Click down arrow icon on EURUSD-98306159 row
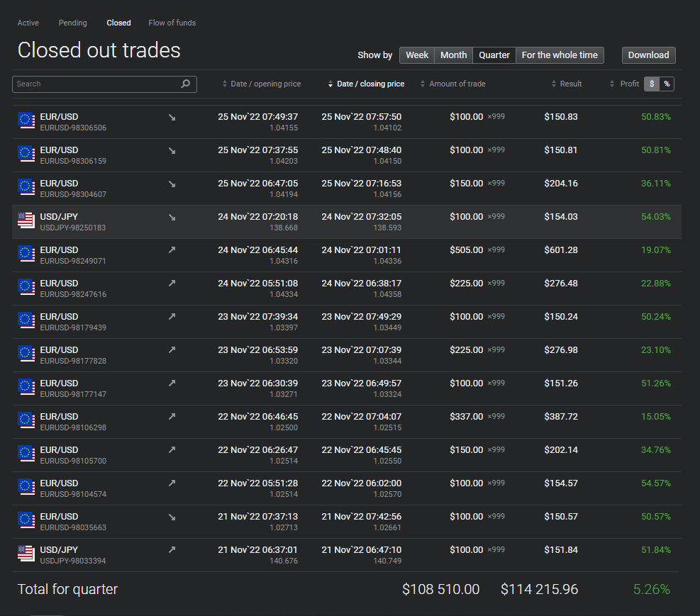The width and height of the screenshot is (700, 616). tap(172, 150)
